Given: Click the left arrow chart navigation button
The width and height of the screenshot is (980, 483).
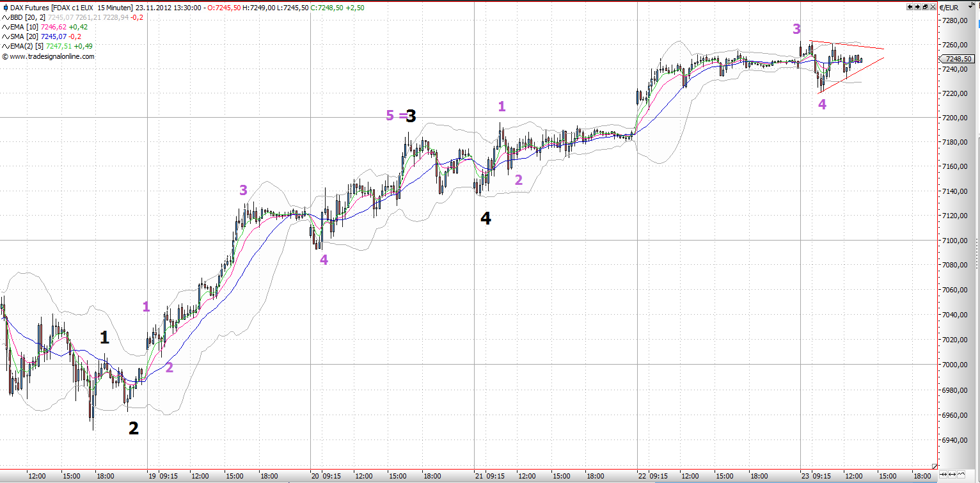Looking at the screenshot, I should click(x=910, y=6).
